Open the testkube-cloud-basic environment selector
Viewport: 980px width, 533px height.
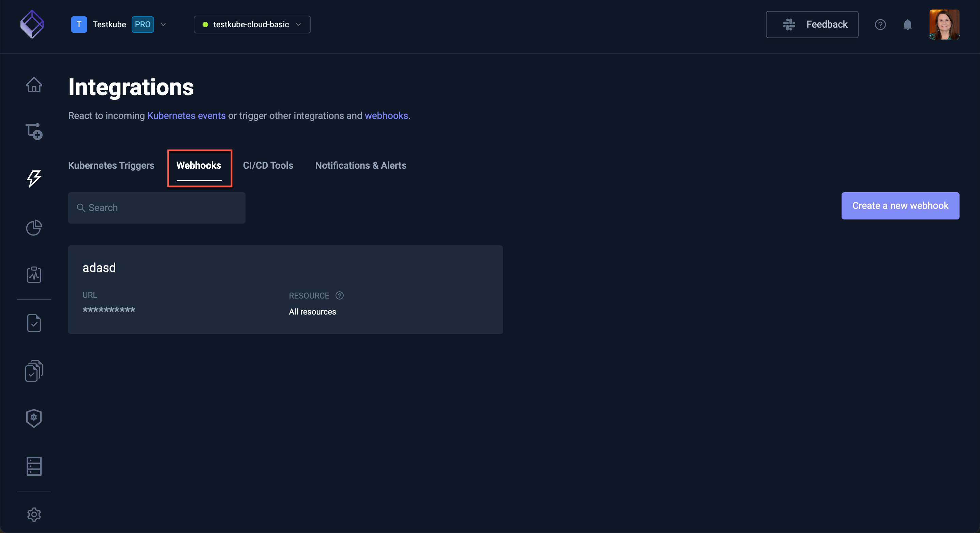click(251, 24)
